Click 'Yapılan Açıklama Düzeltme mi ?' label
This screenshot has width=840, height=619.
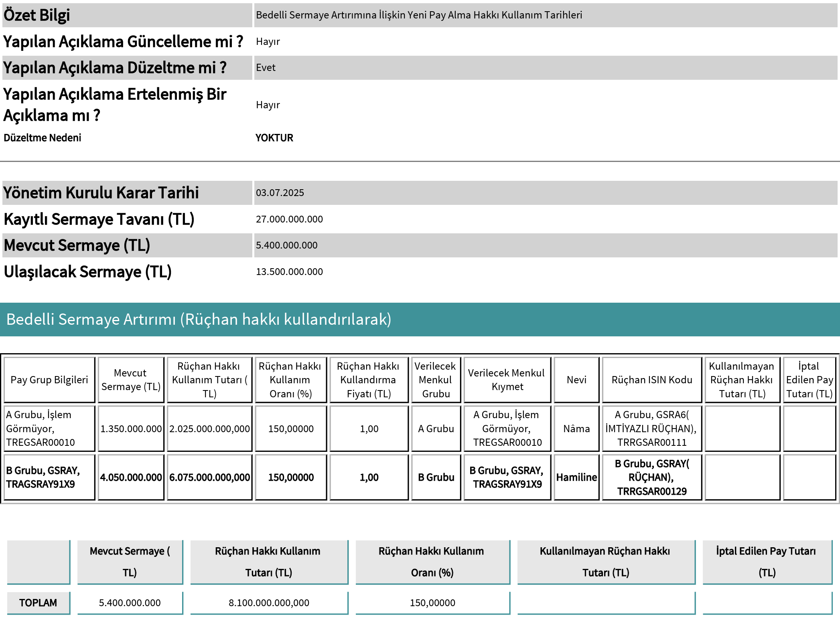tap(115, 68)
